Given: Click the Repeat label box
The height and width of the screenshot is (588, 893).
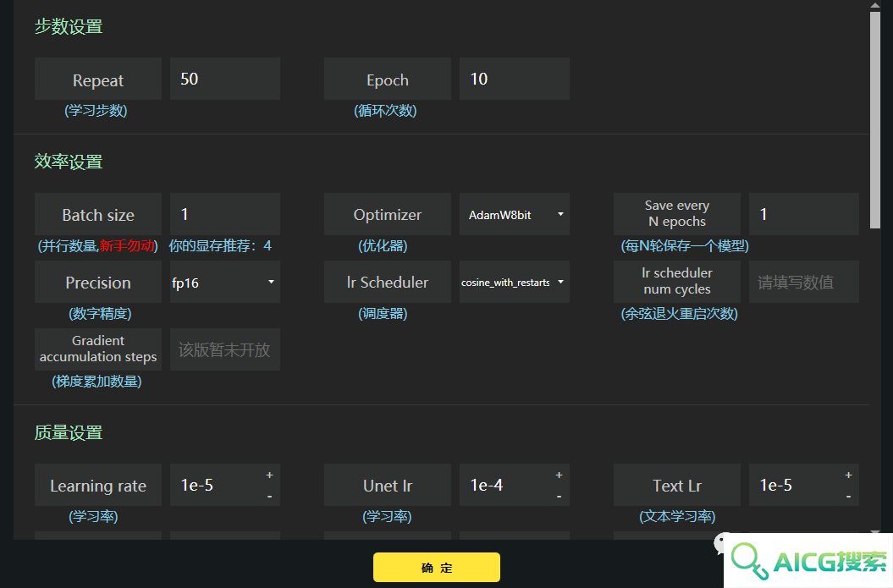Looking at the screenshot, I should [x=98, y=79].
